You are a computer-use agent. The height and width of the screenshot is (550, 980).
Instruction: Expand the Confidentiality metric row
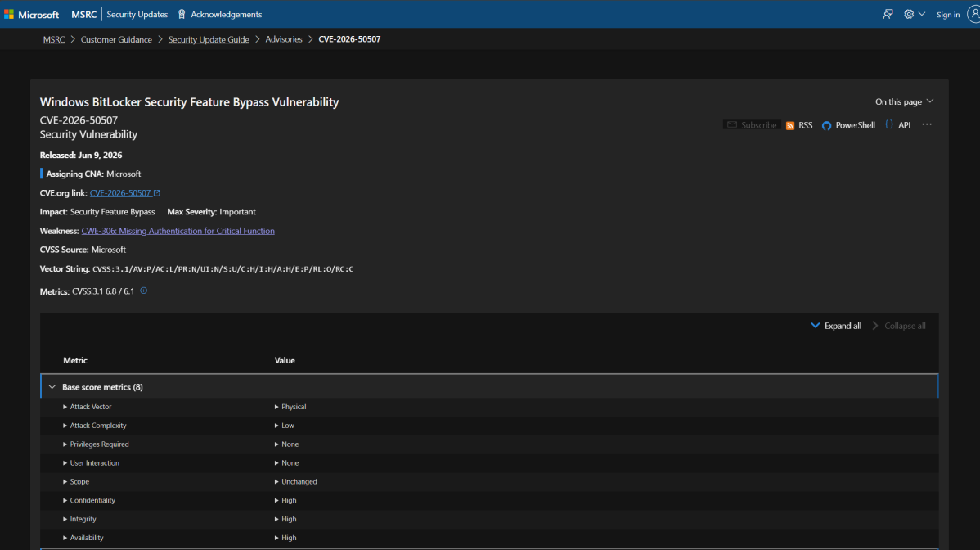pyautogui.click(x=65, y=501)
